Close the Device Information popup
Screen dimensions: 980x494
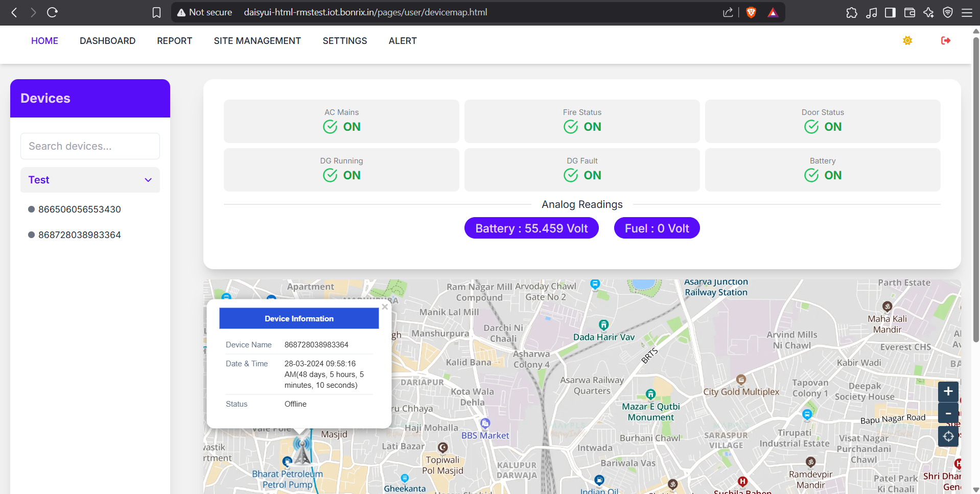385,307
